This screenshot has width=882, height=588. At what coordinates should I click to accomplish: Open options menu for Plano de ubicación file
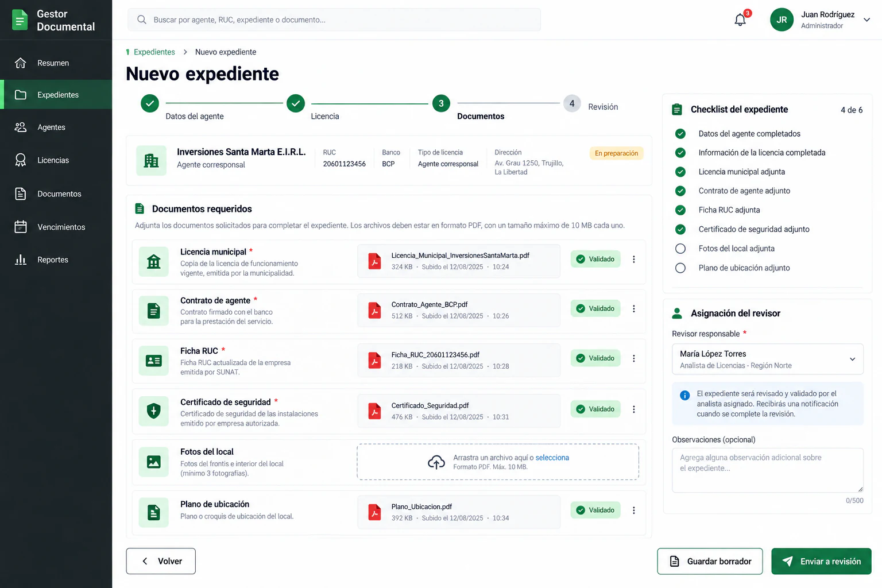click(634, 510)
